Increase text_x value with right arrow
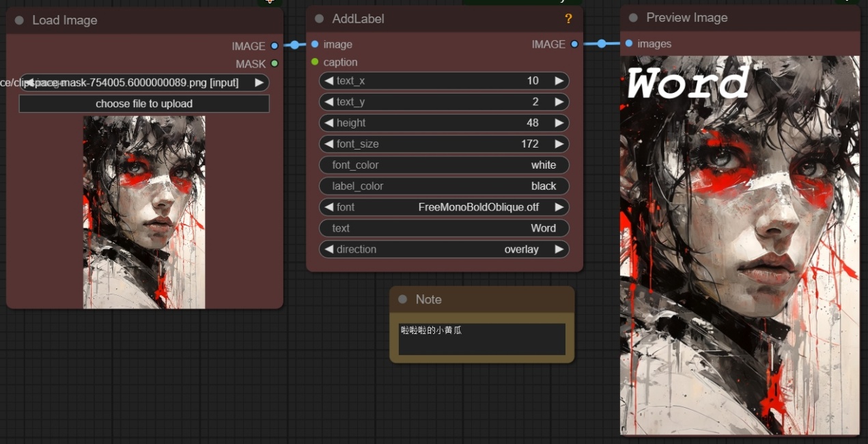This screenshot has height=444, width=868. (x=559, y=81)
